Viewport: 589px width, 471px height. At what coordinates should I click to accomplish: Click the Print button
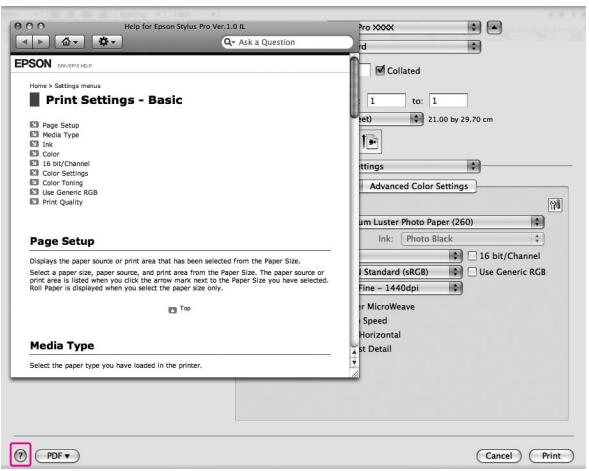point(551,456)
